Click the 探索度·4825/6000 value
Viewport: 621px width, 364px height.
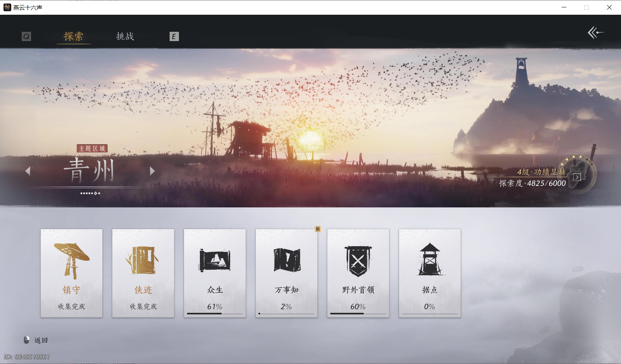click(533, 183)
